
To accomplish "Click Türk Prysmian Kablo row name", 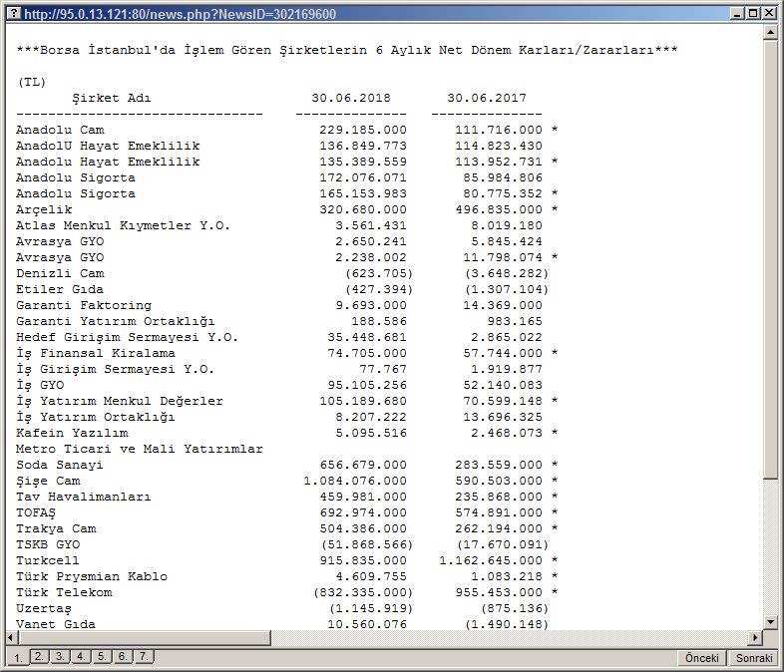I will pos(92,576).
